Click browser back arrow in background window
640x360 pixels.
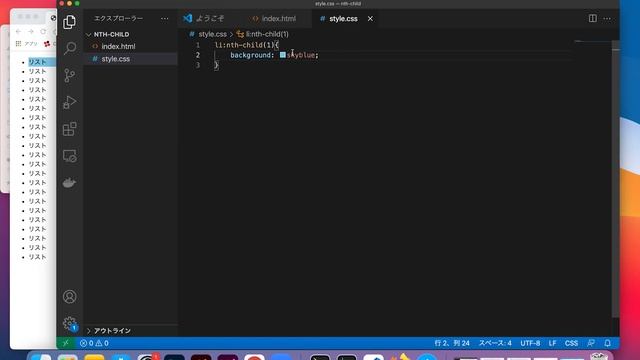(x=18, y=31)
